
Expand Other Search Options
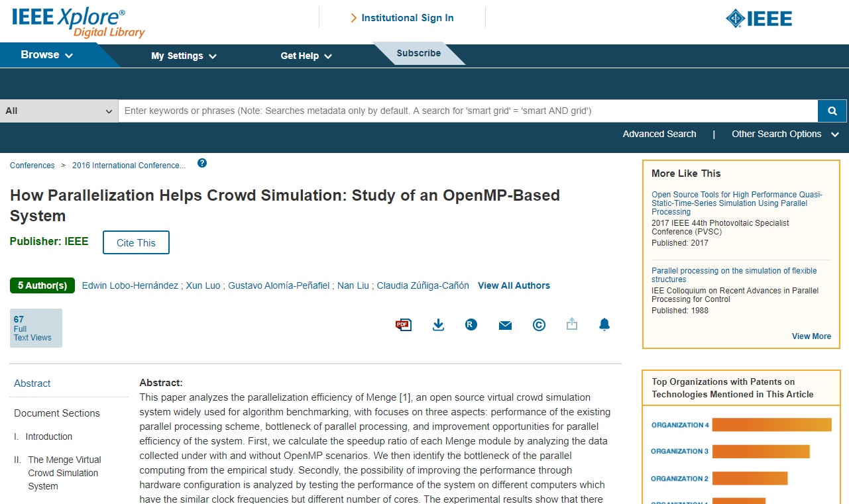click(785, 134)
